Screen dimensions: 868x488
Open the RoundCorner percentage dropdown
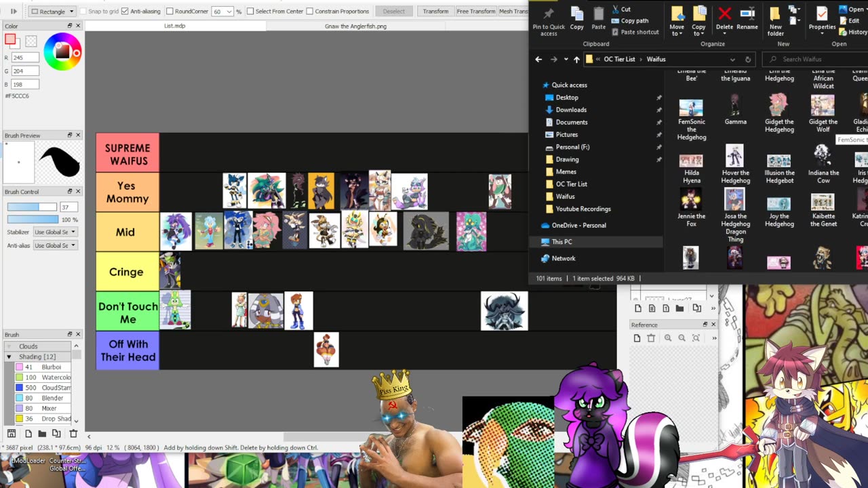coord(230,12)
